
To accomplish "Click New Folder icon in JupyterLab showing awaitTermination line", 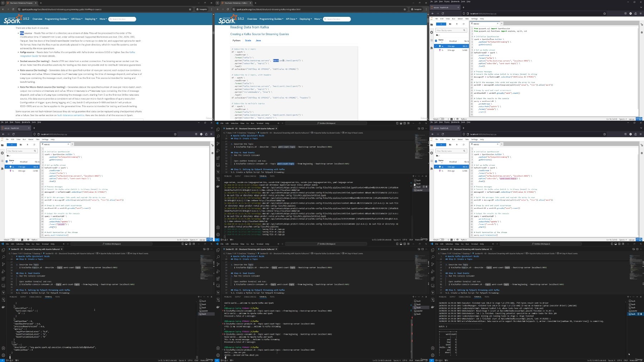I will [x=21, y=145].
